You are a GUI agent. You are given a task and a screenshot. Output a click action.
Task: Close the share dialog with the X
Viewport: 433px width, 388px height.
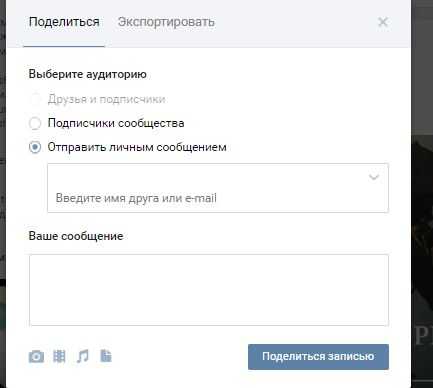tap(383, 22)
